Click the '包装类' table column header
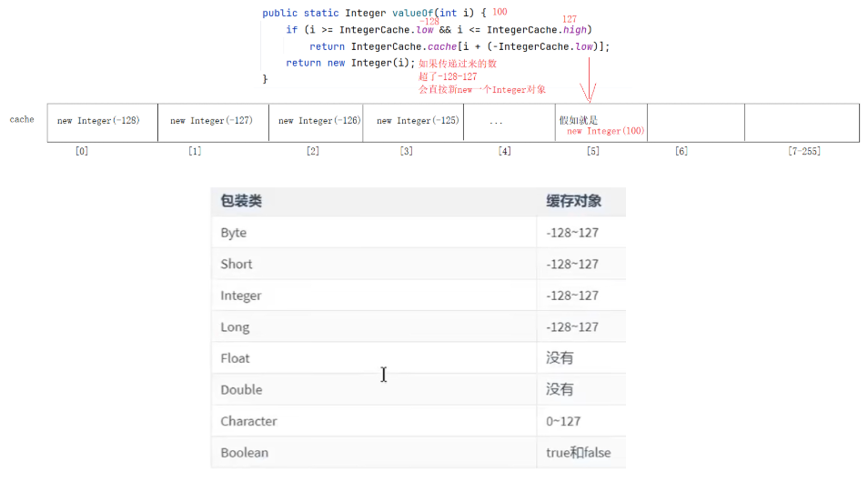This screenshot has width=868, height=482. [x=241, y=201]
